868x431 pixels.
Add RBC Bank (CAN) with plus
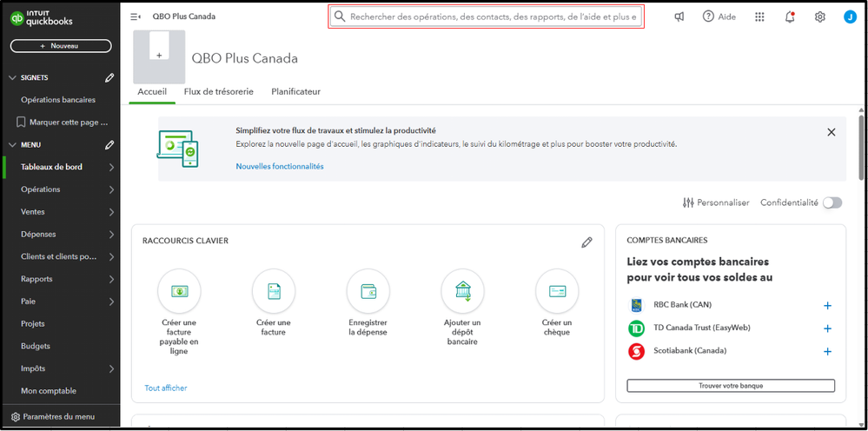[827, 305]
